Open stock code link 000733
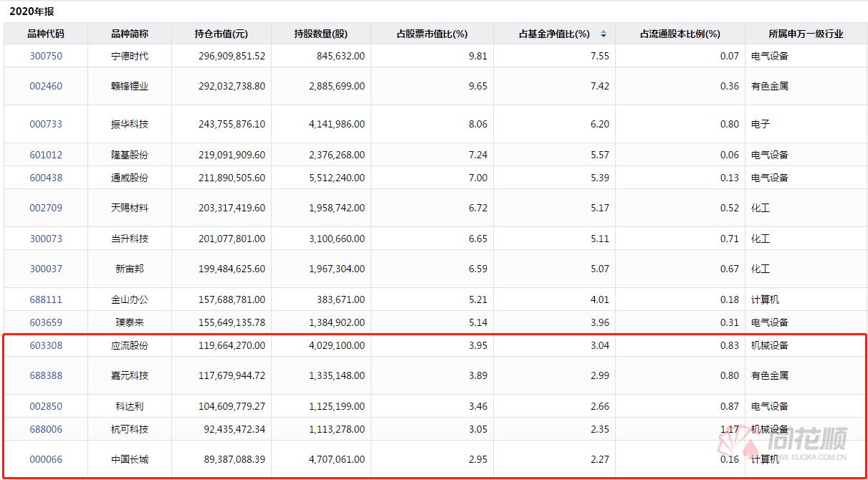This screenshot has width=868, height=480. click(x=46, y=124)
